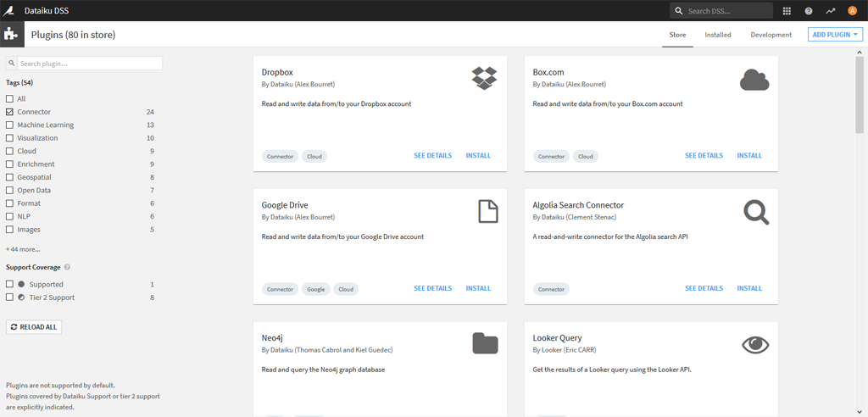The image size is (868, 417).
Task: Click the Google Drive file icon
Action: tap(487, 212)
